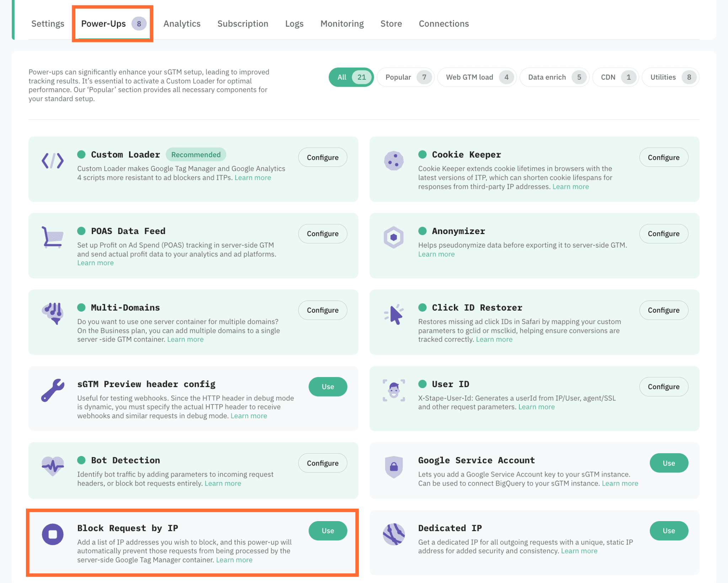Image resolution: width=728 pixels, height=583 pixels.
Task: Open the Subscription tab
Action: coord(243,23)
